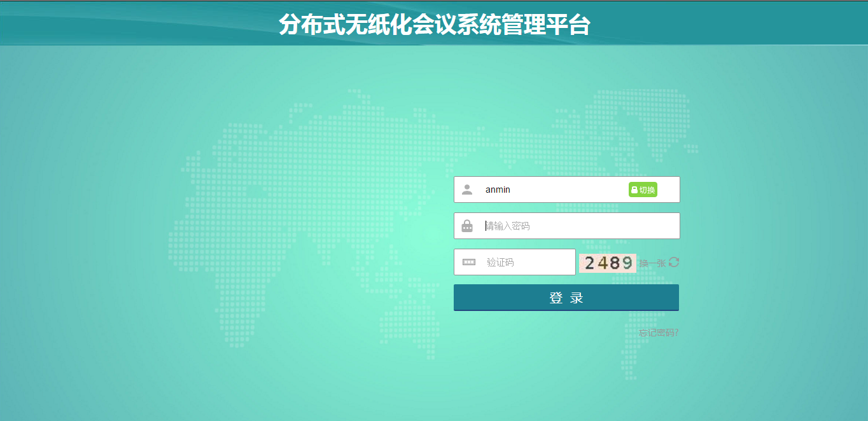Click the 分布式无纸化会议系统管理平台 title heading
The width and height of the screenshot is (868, 421).
click(x=434, y=25)
